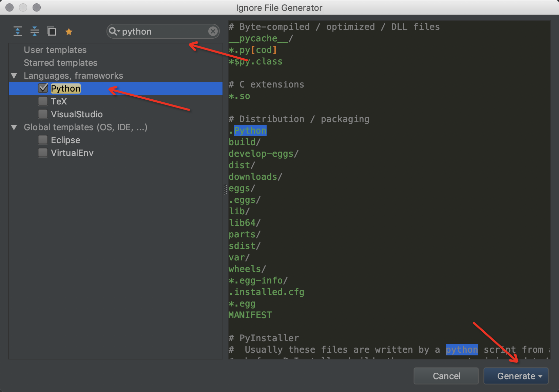Click the develop-eggs/ preview line
This screenshot has width=559, height=392.
(264, 154)
